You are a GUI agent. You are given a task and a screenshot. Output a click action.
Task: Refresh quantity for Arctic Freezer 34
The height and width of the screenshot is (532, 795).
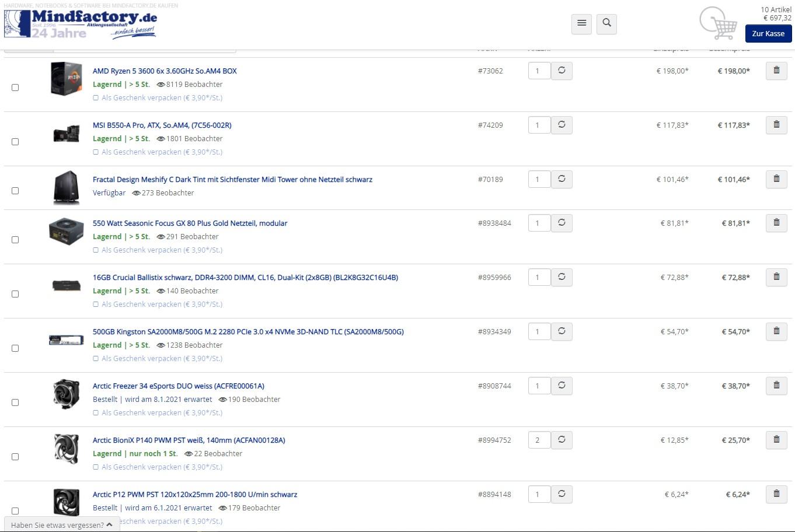pyautogui.click(x=562, y=386)
